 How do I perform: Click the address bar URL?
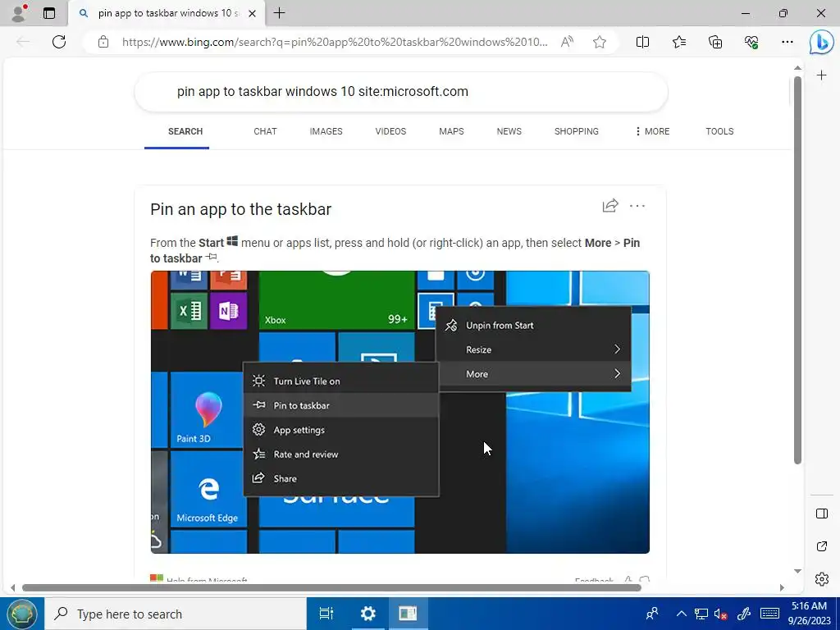point(335,42)
